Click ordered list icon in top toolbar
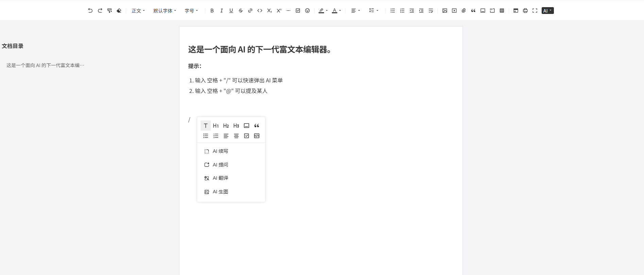The width and height of the screenshot is (644, 275). point(402,11)
